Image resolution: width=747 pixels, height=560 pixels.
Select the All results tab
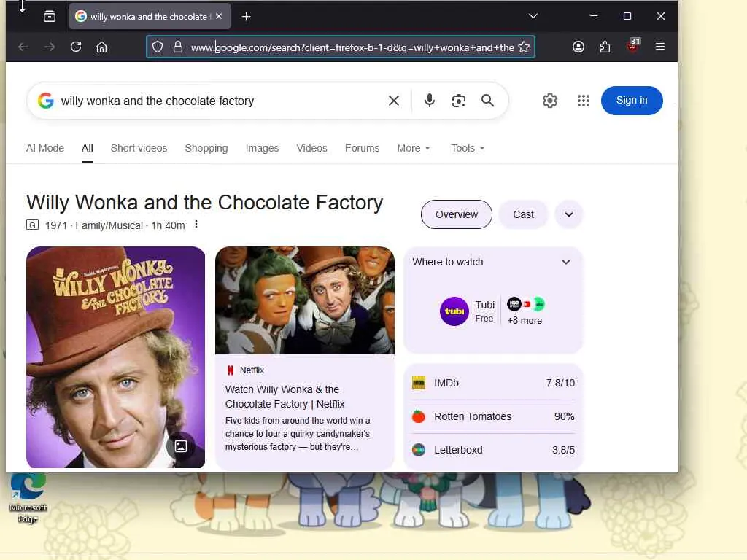coord(88,148)
